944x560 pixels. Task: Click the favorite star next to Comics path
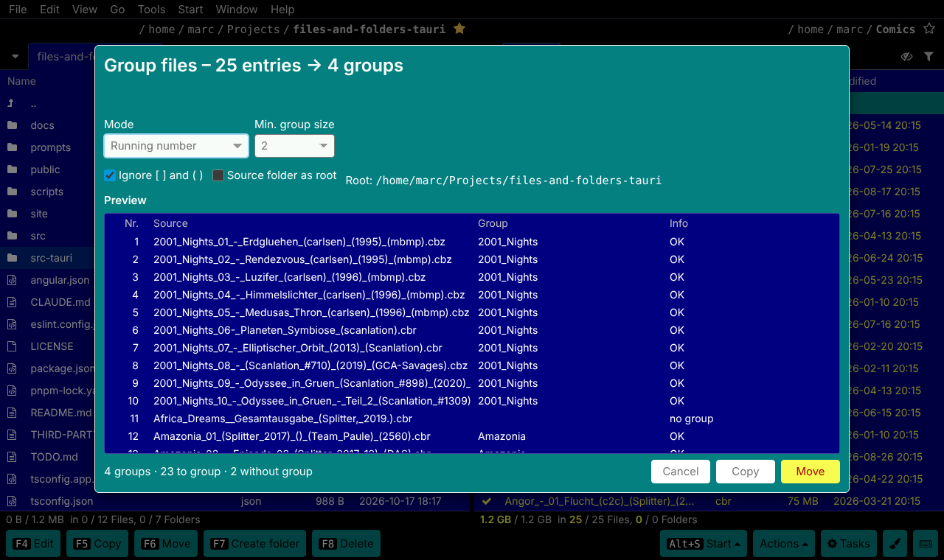pyautogui.click(x=929, y=29)
